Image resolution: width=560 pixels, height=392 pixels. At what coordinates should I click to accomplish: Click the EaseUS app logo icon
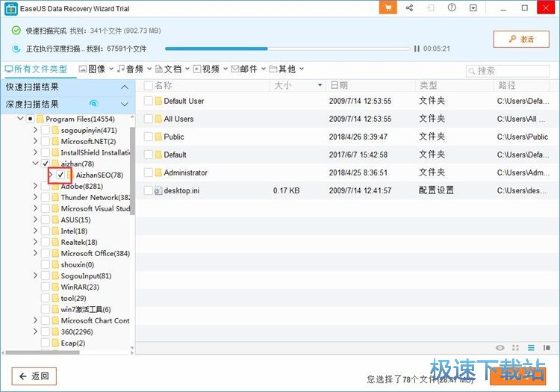coord(11,9)
